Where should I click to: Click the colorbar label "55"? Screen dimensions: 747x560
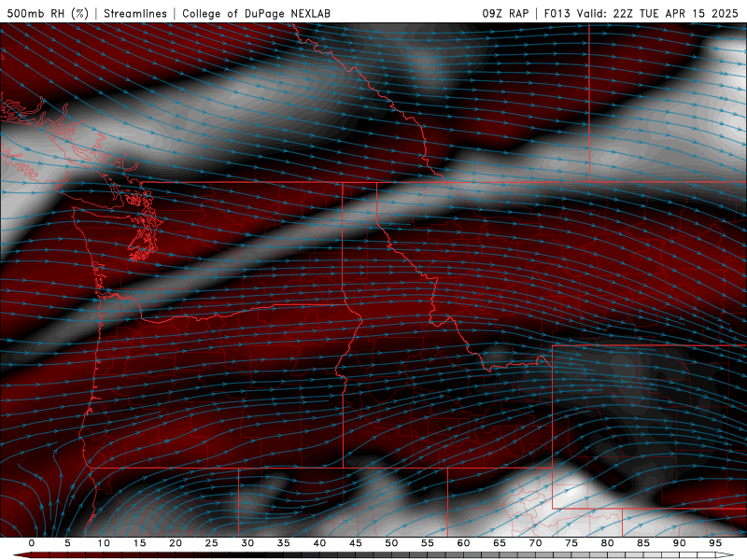pyautogui.click(x=428, y=543)
